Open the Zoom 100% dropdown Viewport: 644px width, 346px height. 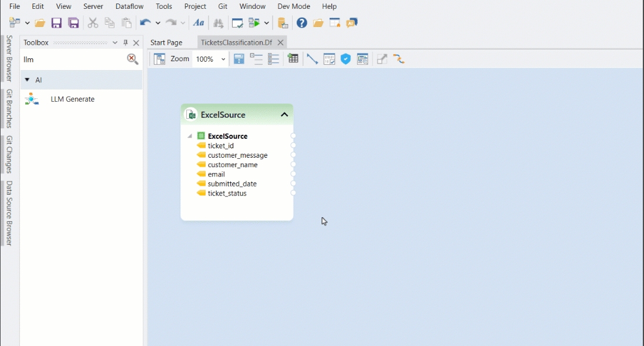(x=223, y=59)
